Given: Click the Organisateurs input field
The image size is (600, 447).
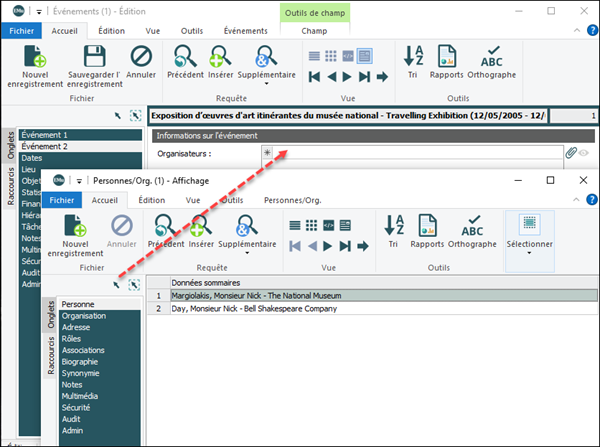Looking at the screenshot, I should click(420, 153).
